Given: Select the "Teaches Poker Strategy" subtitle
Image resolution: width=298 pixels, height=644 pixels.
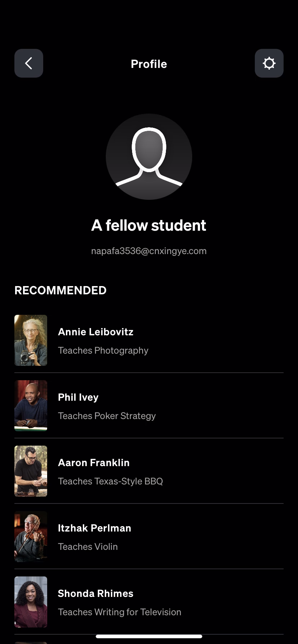Looking at the screenshot, I should [x=107, y=416].
